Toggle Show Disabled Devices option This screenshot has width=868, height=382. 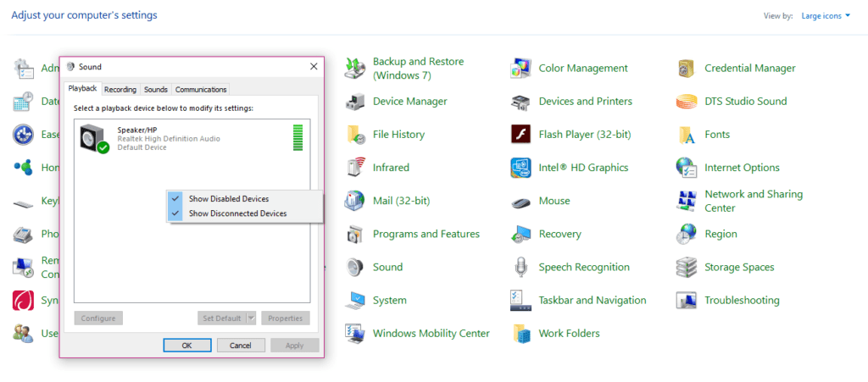tap(244, 198)
